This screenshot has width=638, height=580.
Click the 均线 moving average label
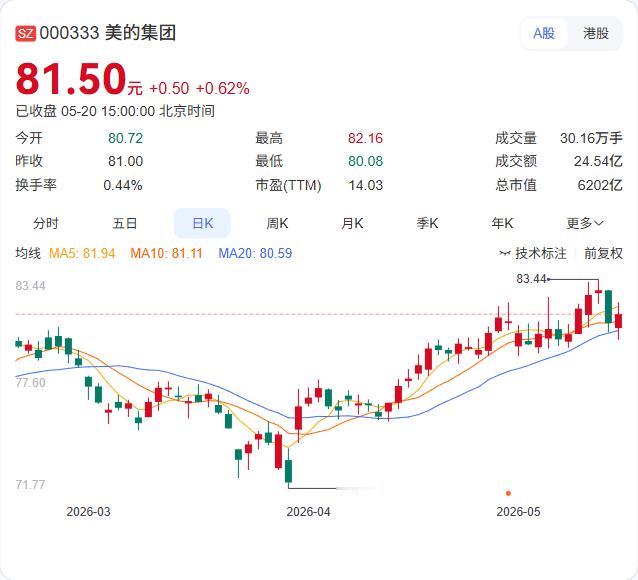tap(28, 254)
